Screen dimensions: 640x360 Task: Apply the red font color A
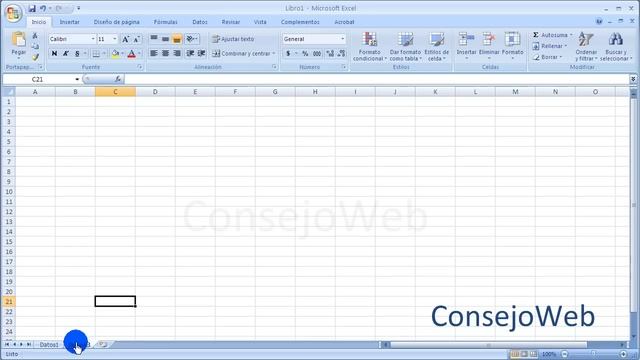[x=131, y=53]
